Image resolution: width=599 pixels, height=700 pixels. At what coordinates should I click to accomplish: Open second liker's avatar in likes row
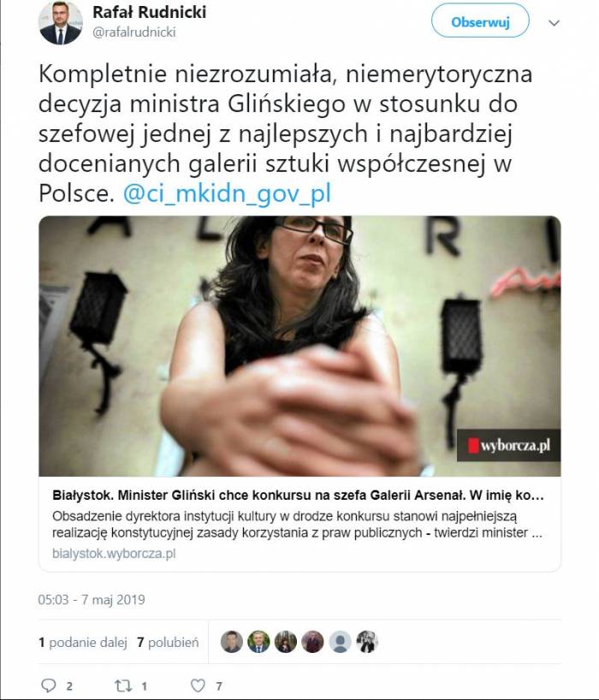point(259,642)
